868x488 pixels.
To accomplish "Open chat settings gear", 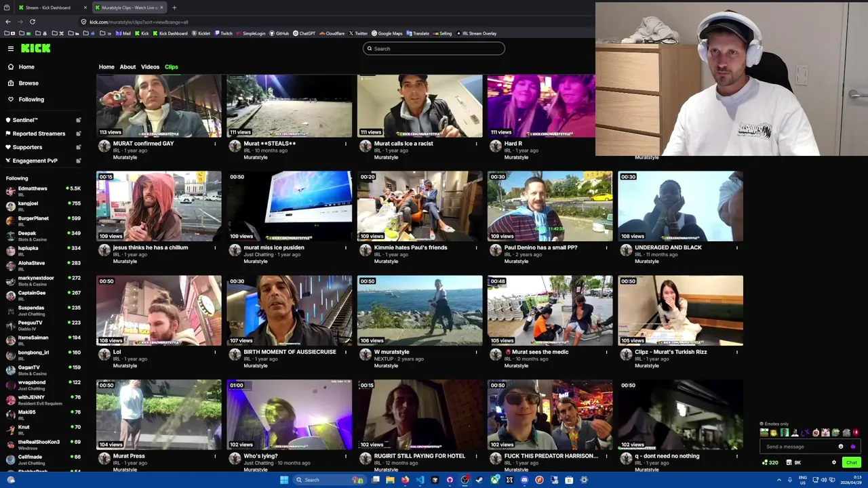I will [834, 463].
